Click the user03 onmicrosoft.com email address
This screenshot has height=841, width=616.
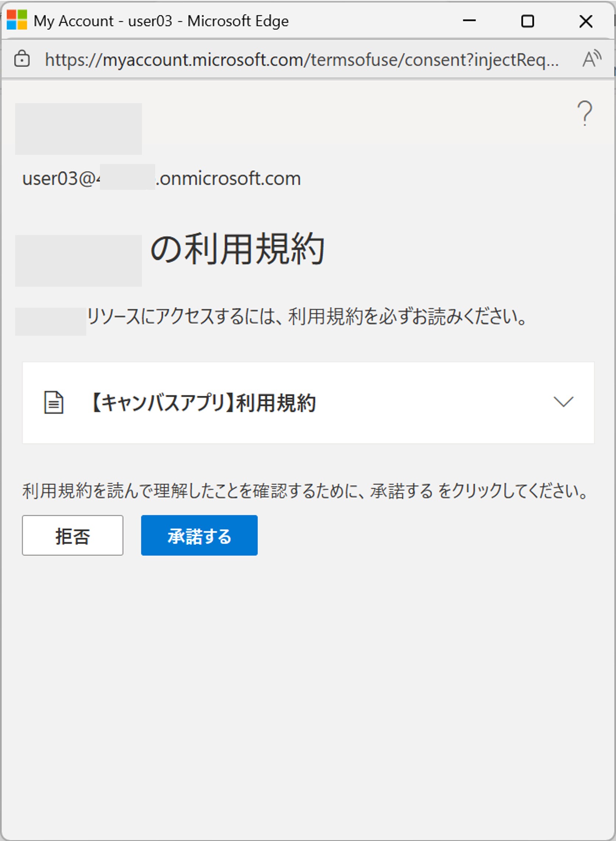coord(161,178)
